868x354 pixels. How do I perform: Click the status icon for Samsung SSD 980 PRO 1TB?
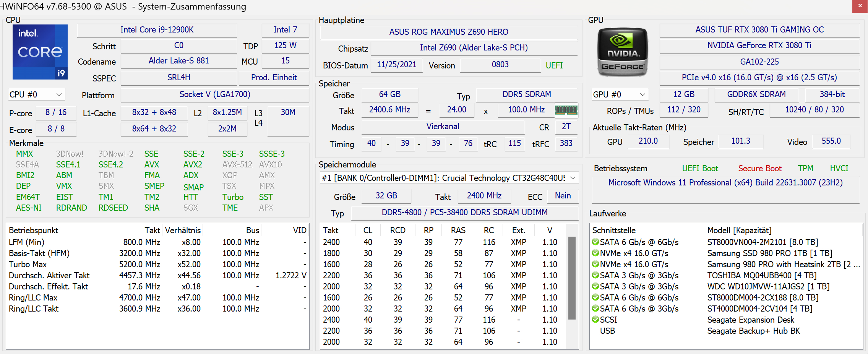595,253
